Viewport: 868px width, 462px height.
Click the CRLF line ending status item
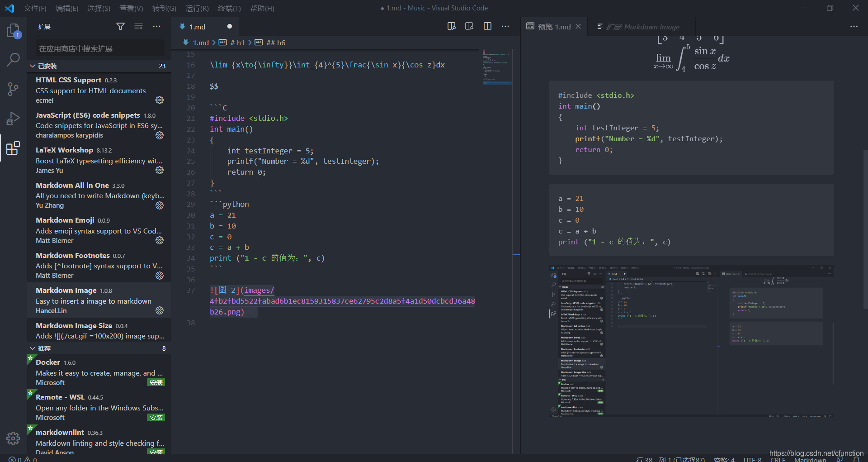778,459
